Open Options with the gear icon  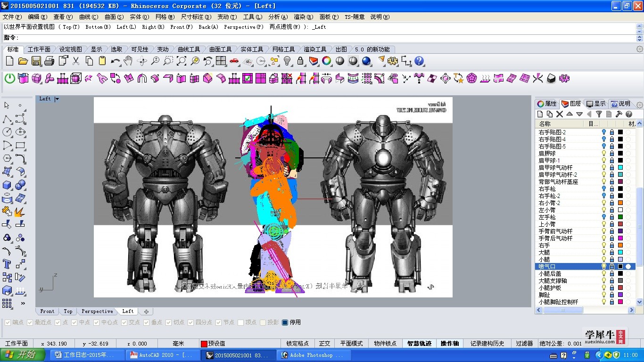393,61
